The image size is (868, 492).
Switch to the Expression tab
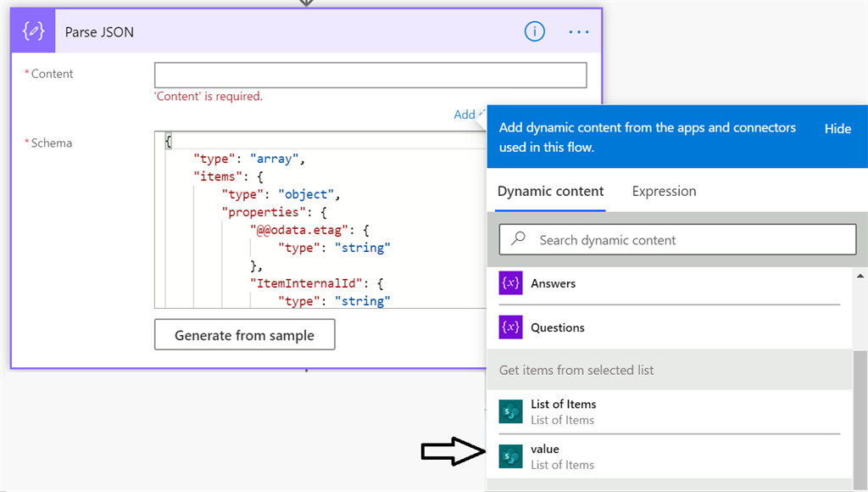pos(664,191)
